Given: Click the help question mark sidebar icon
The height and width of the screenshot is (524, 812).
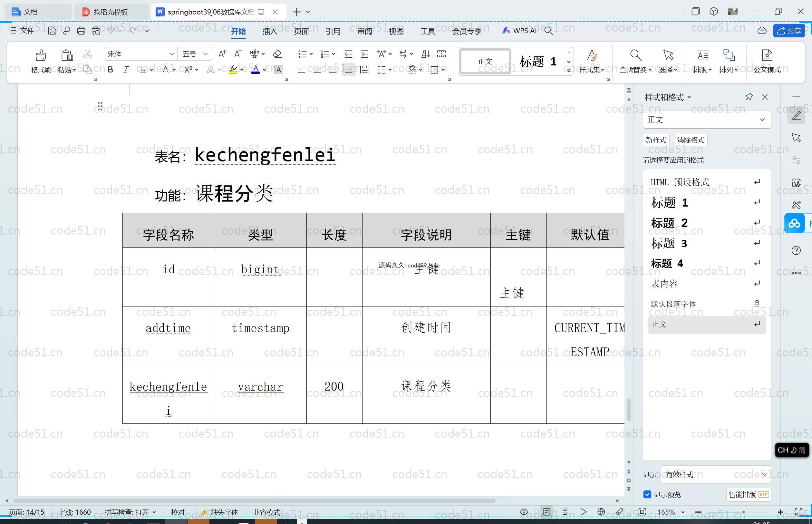Looking at the screenshot, I should tap(796, 250).
